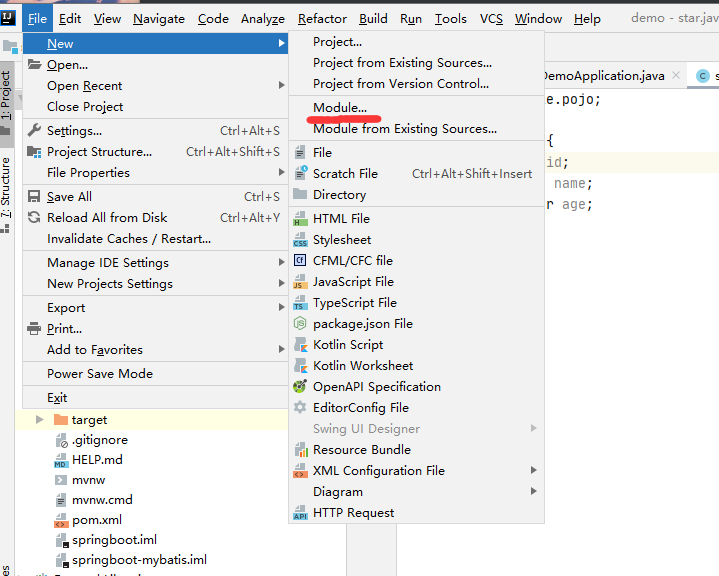Click the TypeScript File icon
This screenshot has width=719, height=576.
click(299, 303)
